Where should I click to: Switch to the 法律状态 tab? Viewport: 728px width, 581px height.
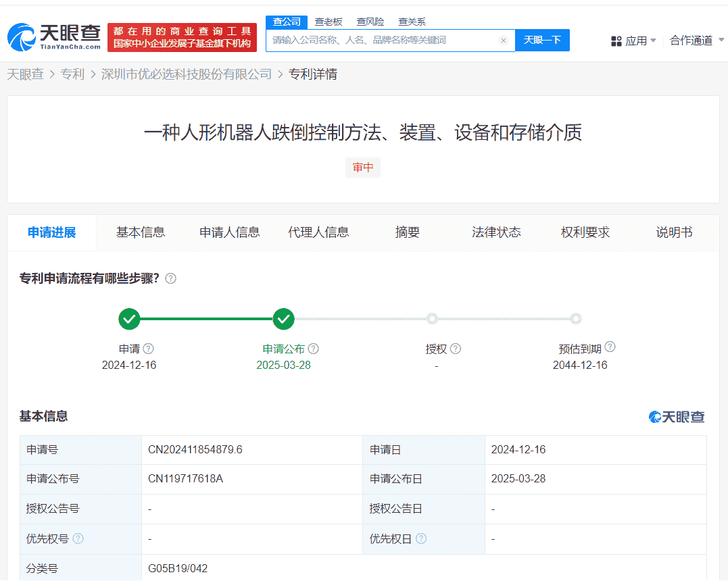point(497,232)
